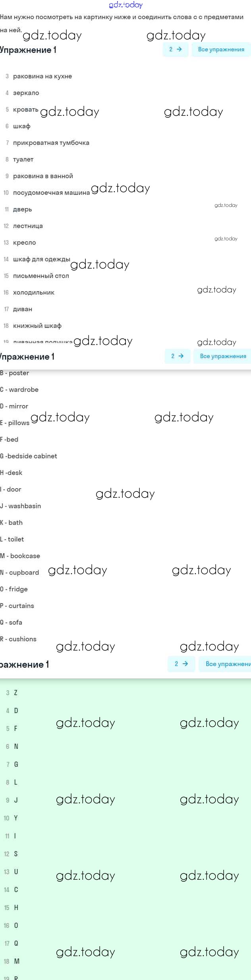Click the entry "O - fridge"
Screen dimensions: 251x980
14,589
